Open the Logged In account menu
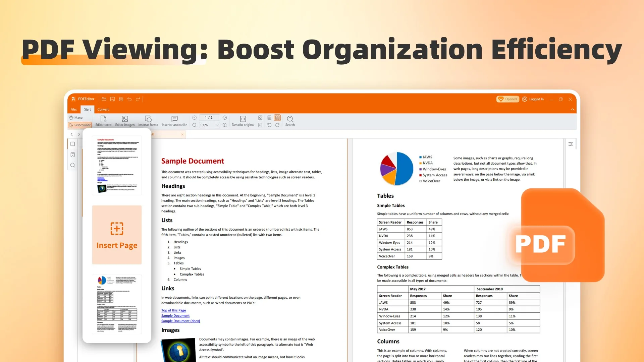Viewport: 644px width, 362px height. pyautogui.click(x=533, y=99)
